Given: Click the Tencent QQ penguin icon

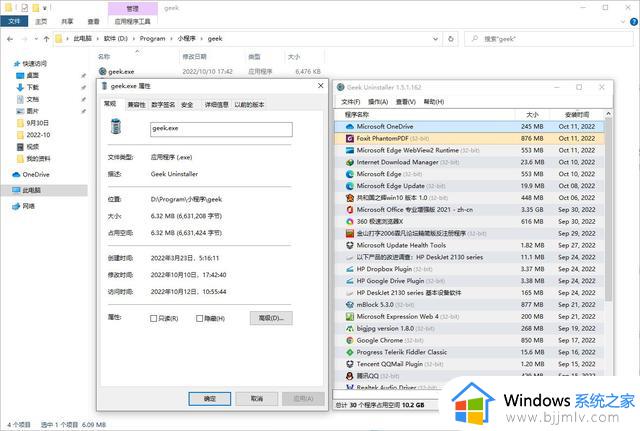Looking at the screenshot, I should click(350, 375).
